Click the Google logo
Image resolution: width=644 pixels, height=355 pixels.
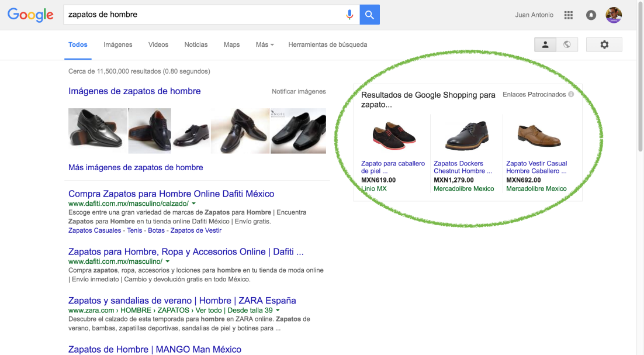30,15
